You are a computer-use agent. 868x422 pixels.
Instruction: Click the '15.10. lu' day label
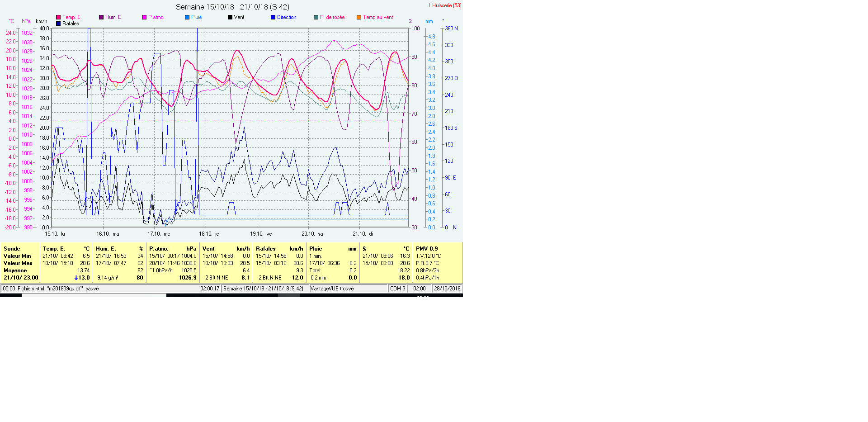(x=55, y=234)
